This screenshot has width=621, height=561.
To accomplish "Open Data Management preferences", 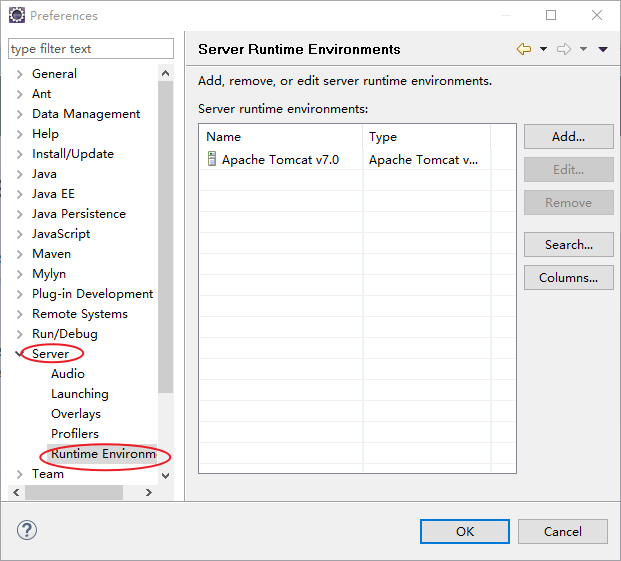I will tap(86, 114).
